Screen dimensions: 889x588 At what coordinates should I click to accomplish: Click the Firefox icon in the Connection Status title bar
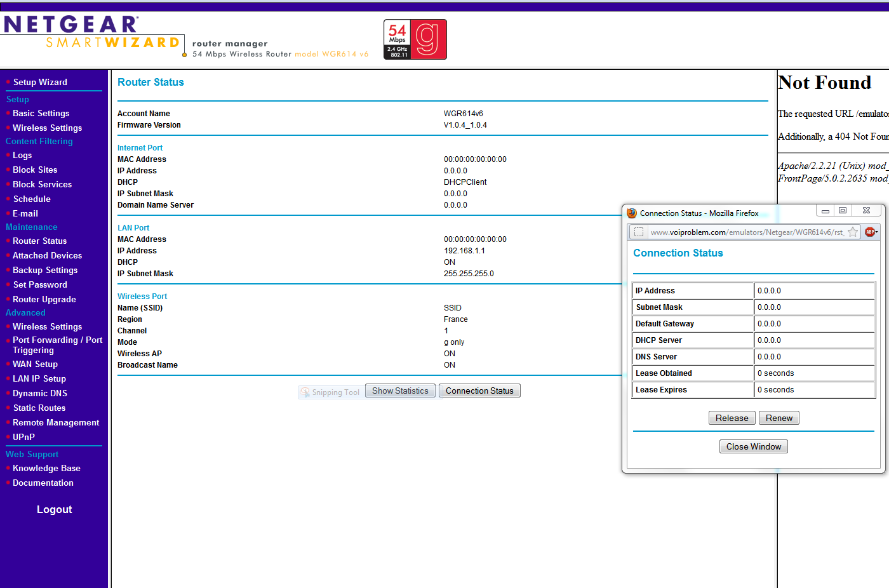(x=632, y=213)
